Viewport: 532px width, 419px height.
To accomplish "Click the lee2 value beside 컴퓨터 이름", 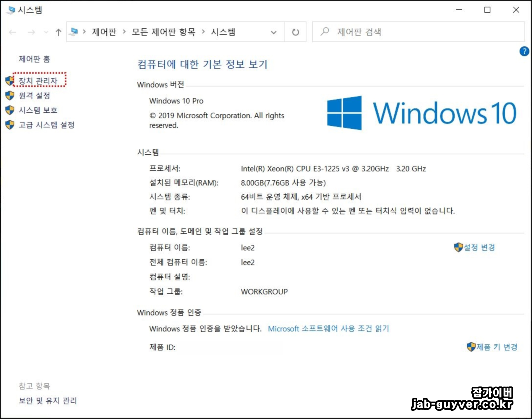I will coord(248,248).
